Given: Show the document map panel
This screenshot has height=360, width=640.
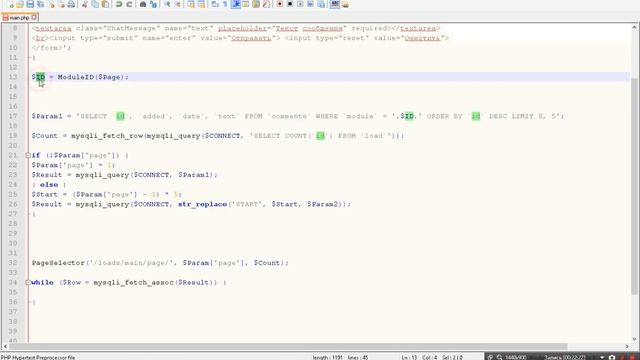Looking at the screenshot, I should pos(256,4).
